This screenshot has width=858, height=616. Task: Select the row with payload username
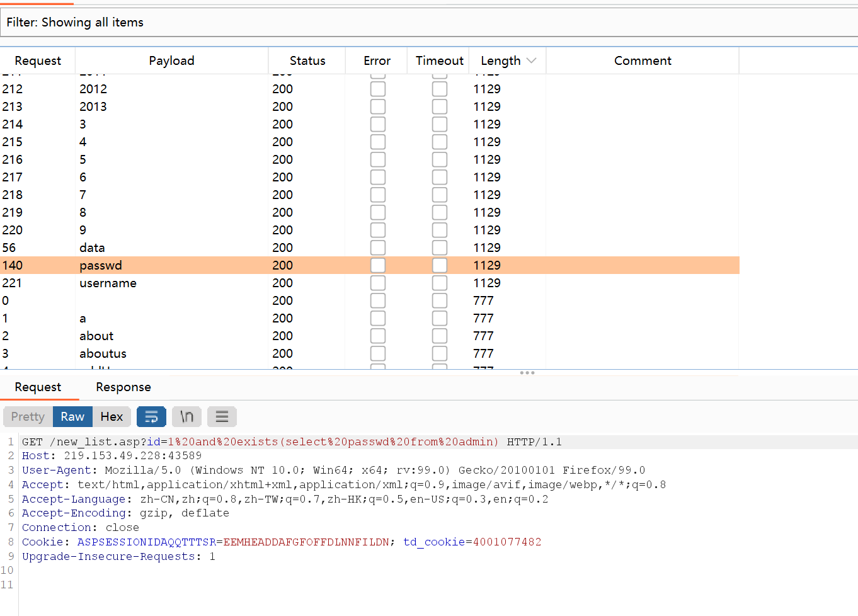coord(369,283)
